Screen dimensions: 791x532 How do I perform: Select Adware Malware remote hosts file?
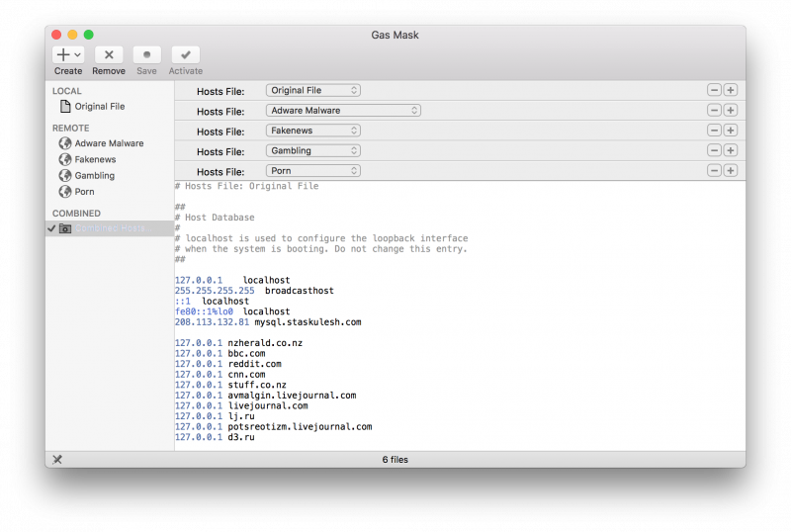109,143
